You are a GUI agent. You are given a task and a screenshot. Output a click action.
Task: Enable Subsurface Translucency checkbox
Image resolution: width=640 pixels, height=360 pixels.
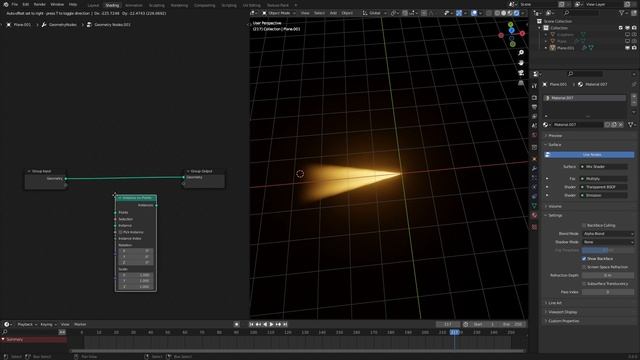(x=584, y=284)
